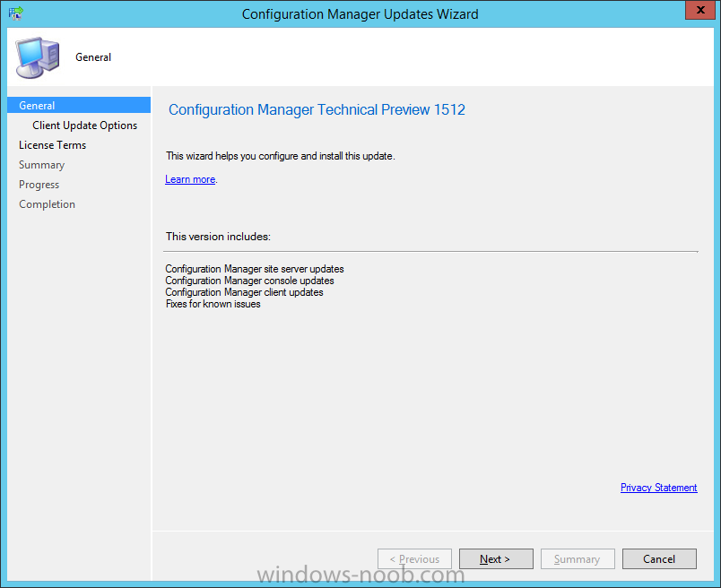
Task: Close the Configuration Manager Updates Wizard window
Action: 700,10
